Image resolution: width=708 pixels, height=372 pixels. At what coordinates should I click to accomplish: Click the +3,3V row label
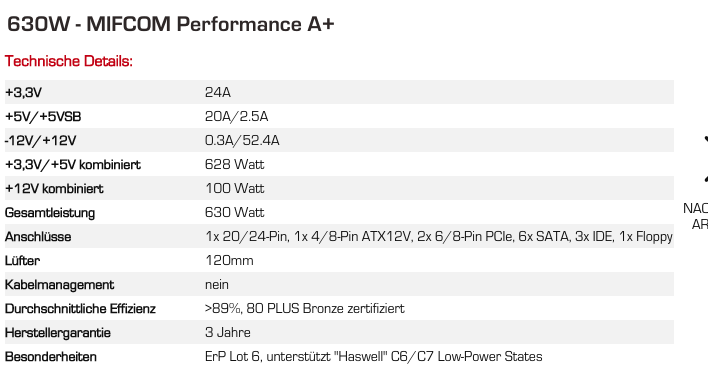[x=23, y=93]
